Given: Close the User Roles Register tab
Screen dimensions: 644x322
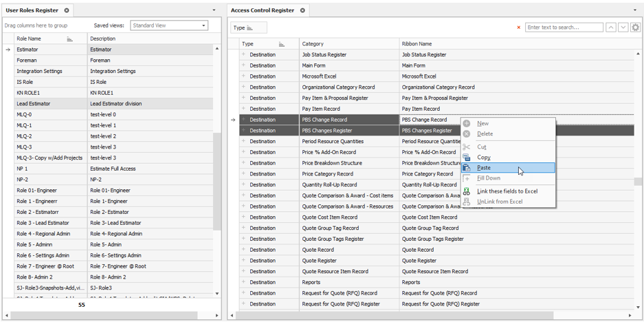Looking at the screenshot, I should [66, 10].
